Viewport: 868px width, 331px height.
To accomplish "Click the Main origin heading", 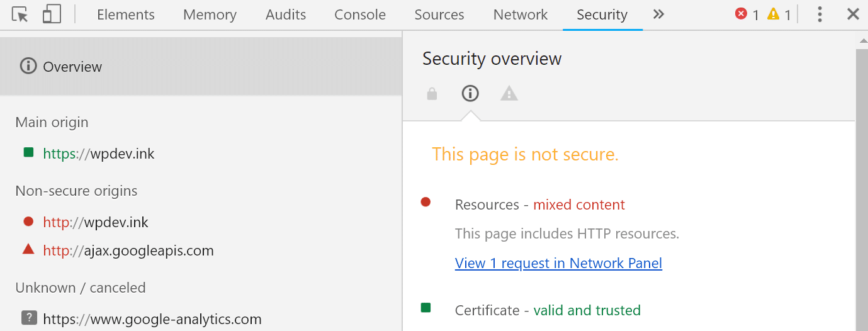I will tap(52, 122).
